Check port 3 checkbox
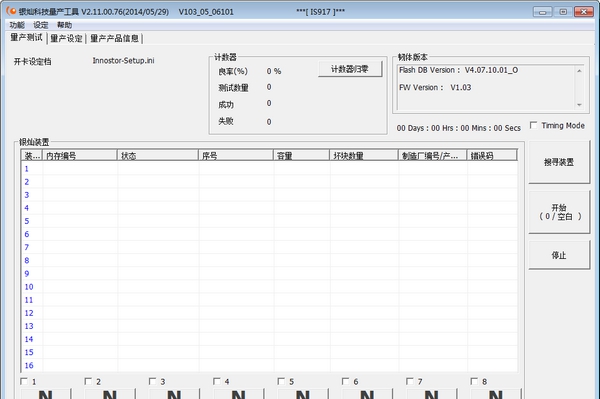 click(153, 381)
